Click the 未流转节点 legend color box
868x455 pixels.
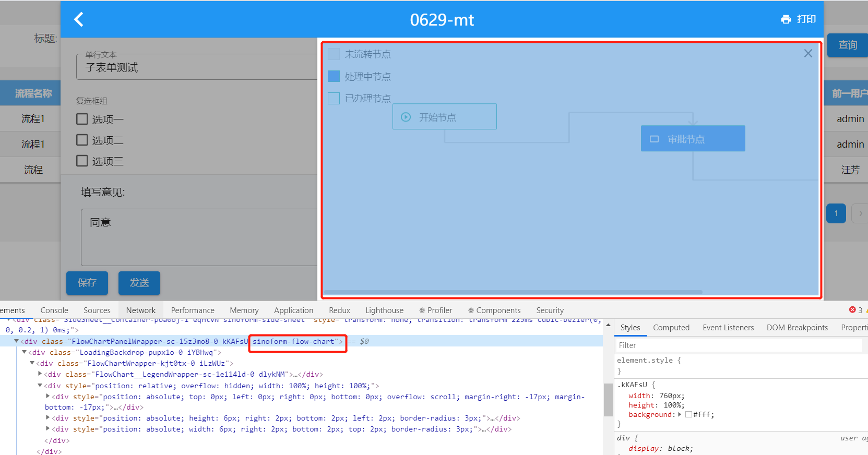pyautogui.click(x=334, y=54)
